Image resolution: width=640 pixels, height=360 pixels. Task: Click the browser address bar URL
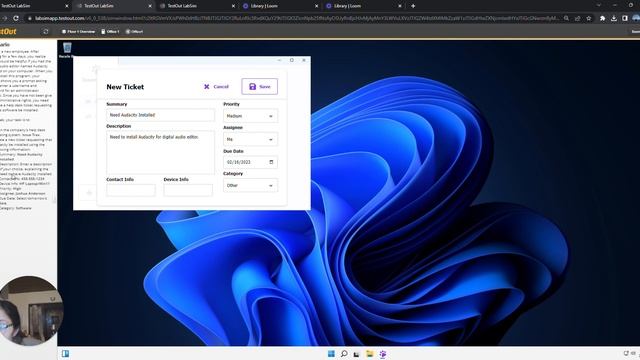point(297,18)
